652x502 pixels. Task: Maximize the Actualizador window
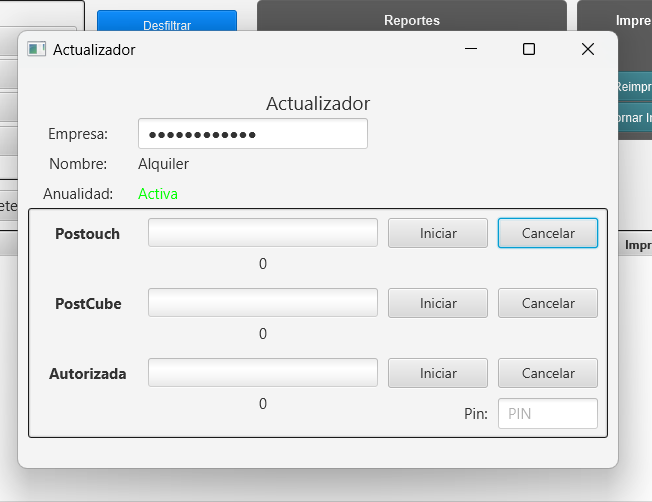click(x=529, y=49)
